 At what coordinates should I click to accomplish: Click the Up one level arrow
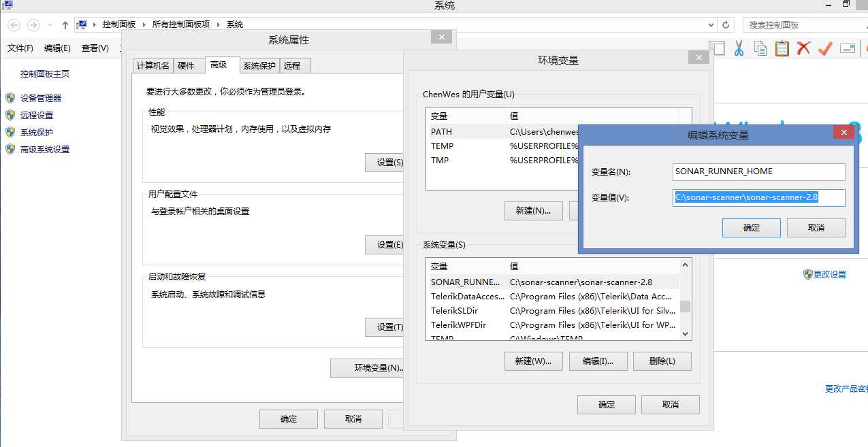click(65, 24)
